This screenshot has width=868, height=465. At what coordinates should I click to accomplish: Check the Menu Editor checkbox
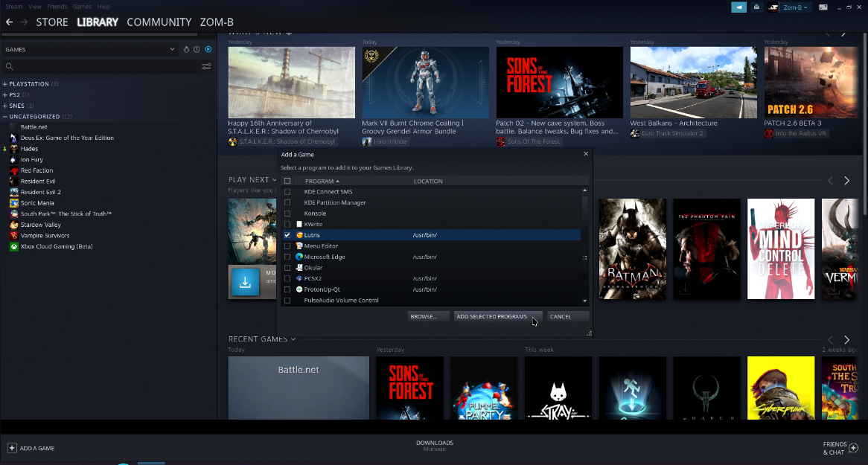[287, 246]
